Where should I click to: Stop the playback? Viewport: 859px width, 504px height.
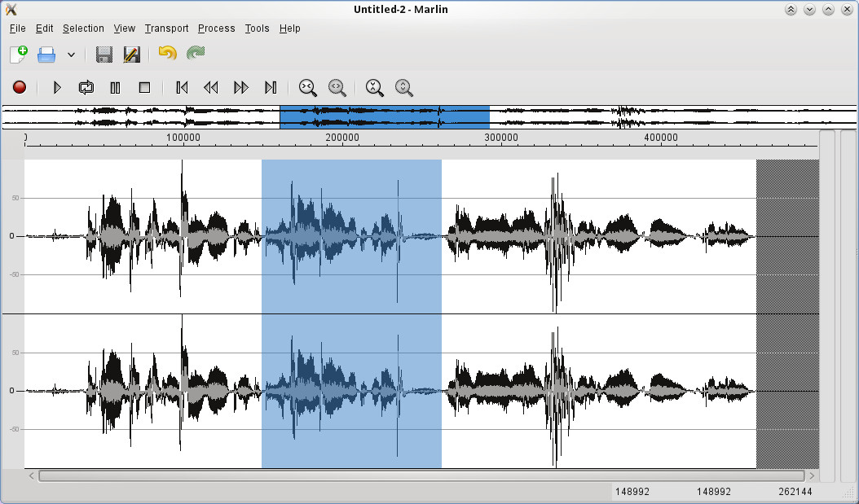click(x=144, y=87)
